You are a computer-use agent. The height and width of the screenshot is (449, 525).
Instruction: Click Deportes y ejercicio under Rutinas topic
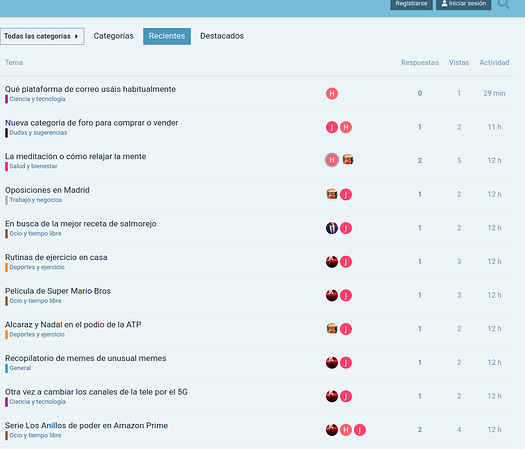(37, 267)
